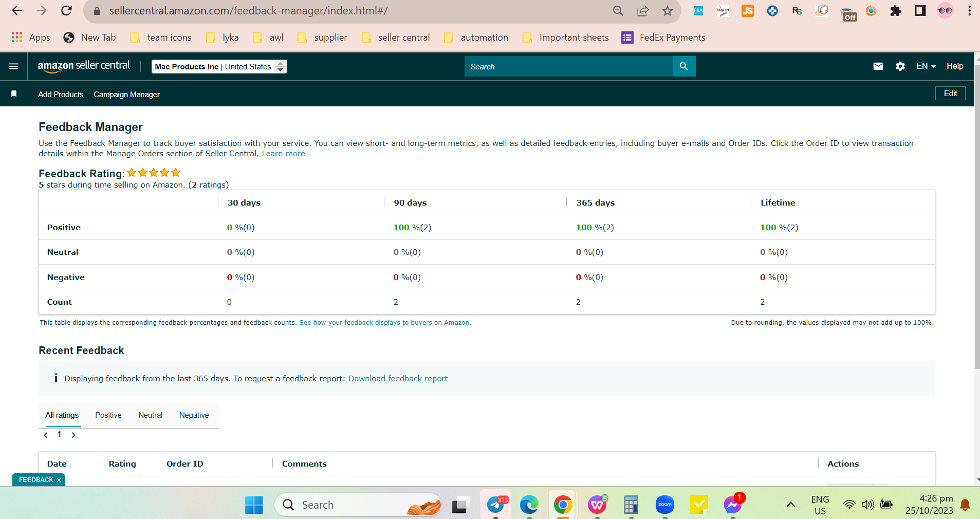Open the Chrome three-dot menu
This screenshot has width=980, height=519.
(969, 11)
